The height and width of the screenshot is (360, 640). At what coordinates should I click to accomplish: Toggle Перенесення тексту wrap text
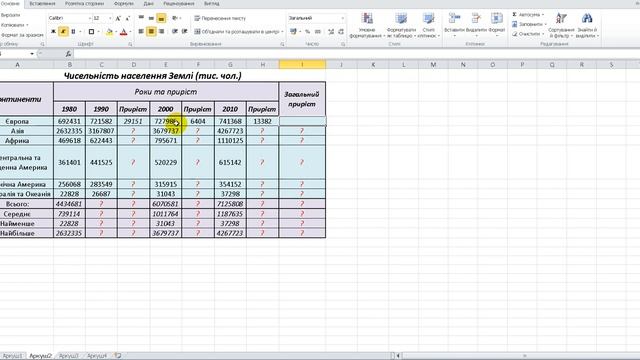220,18
